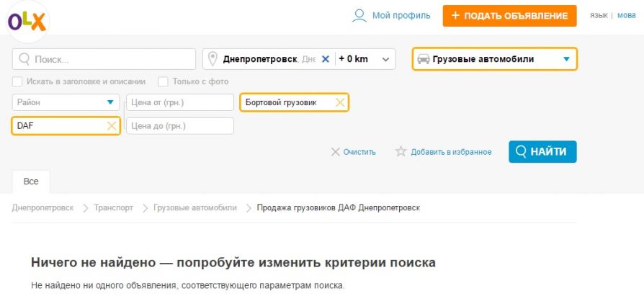Click the star icon for favorites
Screen dimensions: 644x296
tap(401, 151)
